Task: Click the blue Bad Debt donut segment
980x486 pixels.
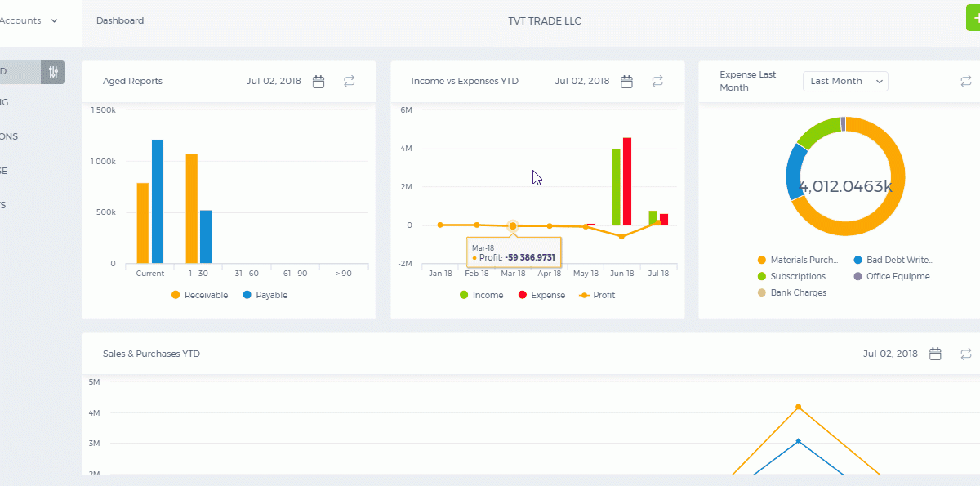Action: pos(795,173)
